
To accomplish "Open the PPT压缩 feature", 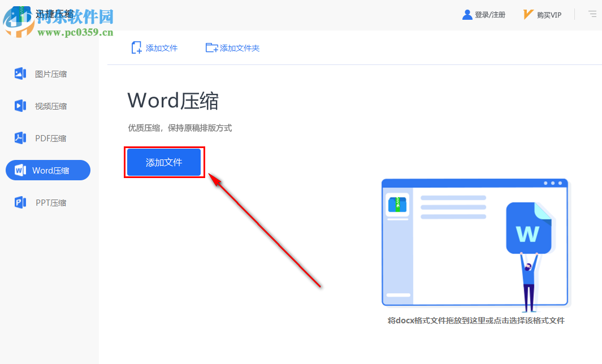I will tap(20, 202).
